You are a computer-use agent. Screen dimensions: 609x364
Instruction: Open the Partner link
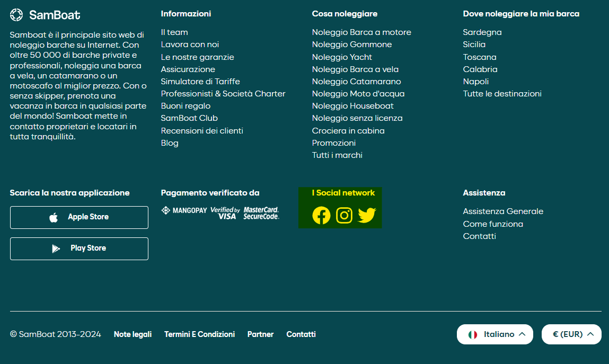pyautogui.click(x=261, y=334)
